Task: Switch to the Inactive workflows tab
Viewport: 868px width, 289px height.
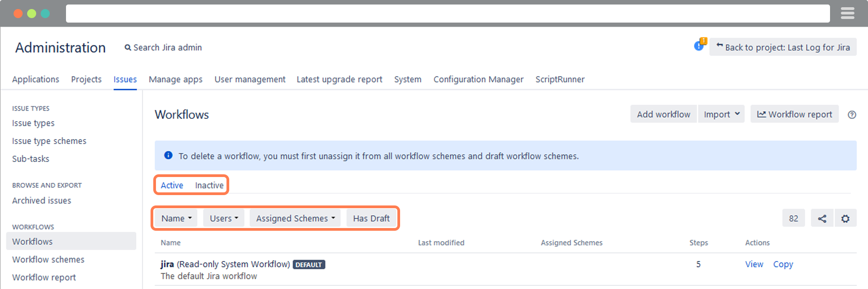Action: point(209,185)
